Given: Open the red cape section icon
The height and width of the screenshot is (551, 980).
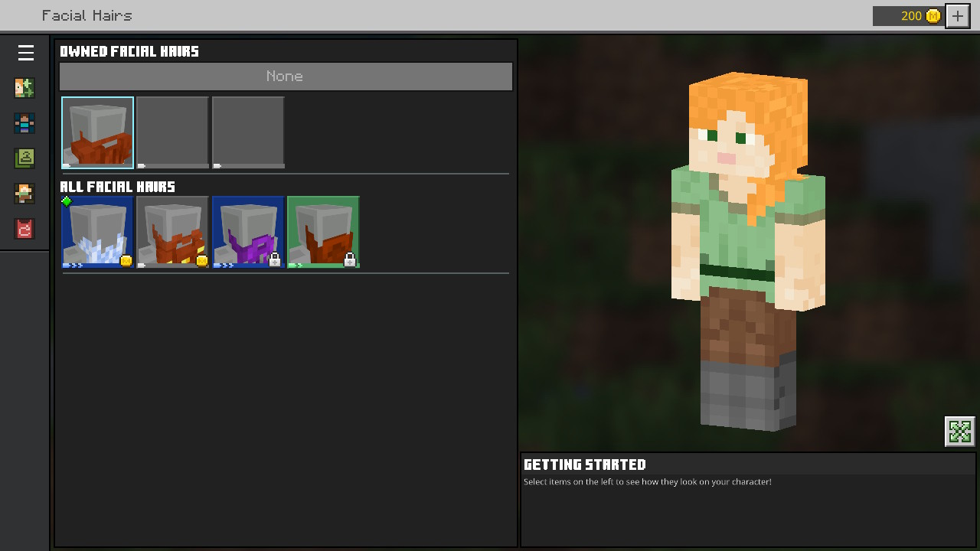Looking at the screenshot, I should (x=24, y=229).
